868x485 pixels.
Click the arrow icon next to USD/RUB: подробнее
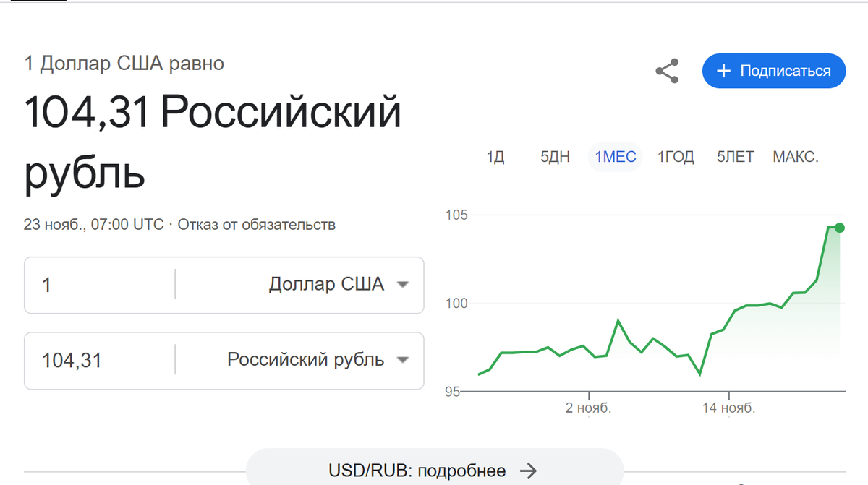tap(530, 470)
